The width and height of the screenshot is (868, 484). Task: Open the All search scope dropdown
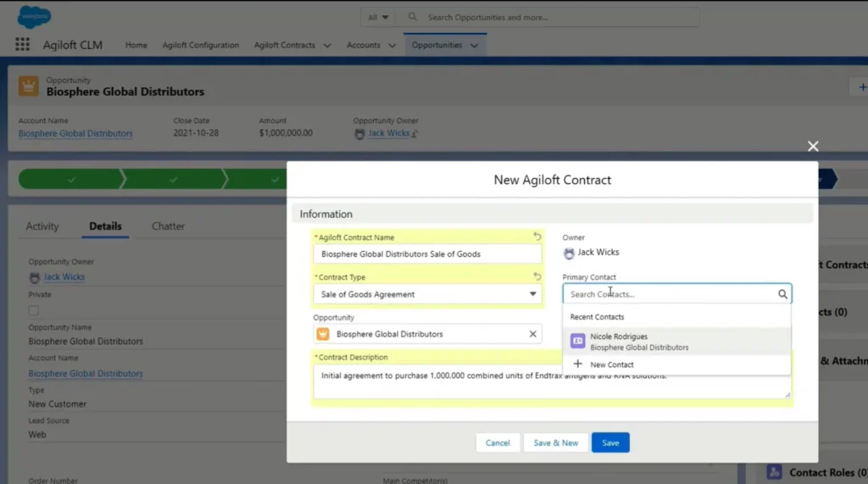[x=379, y=17]
